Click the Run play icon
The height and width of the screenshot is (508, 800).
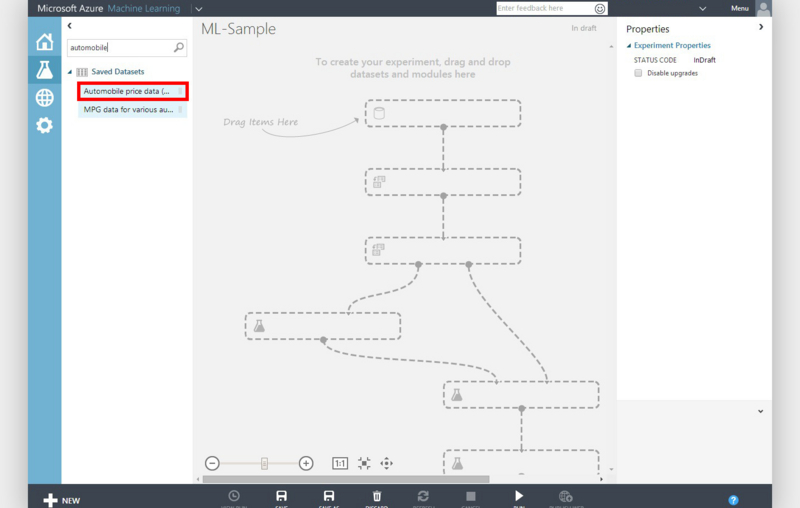(x=518, y=496)
